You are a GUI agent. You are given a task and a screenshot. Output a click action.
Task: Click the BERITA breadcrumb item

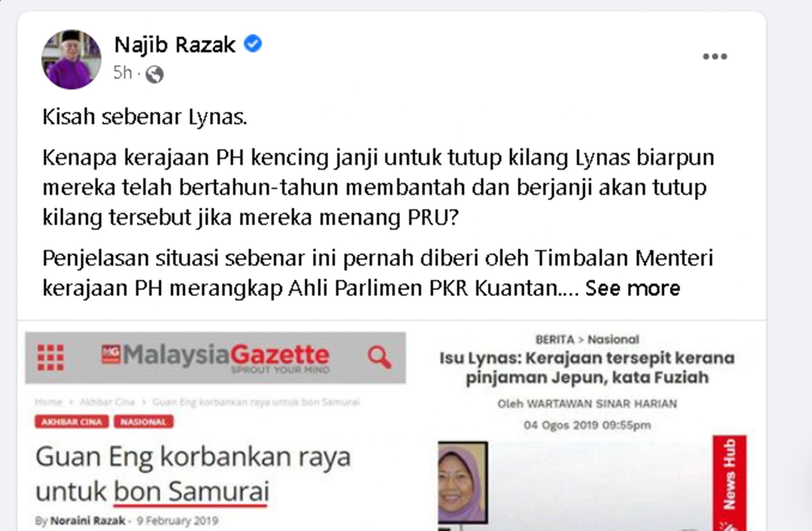point(555,339)
